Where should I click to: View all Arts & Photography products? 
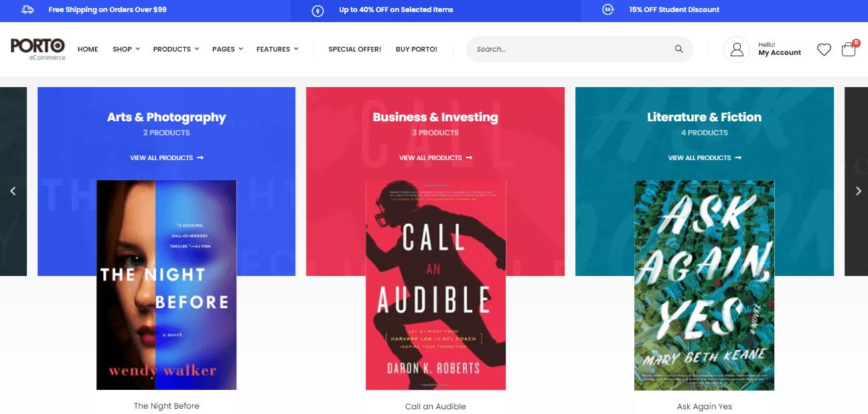[x=166, y=158]
